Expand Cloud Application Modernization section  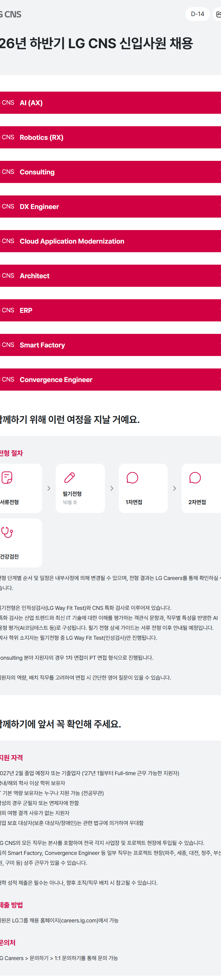pos(110,241)
